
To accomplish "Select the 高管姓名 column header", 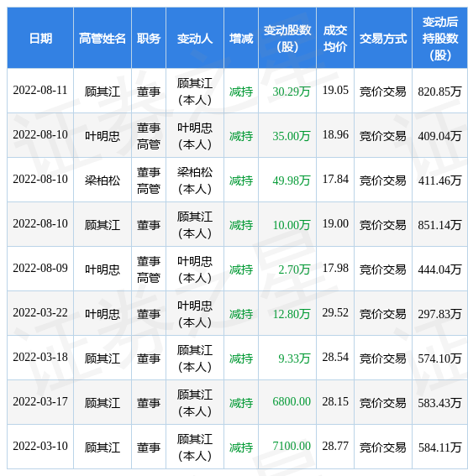I will point(103,39).
